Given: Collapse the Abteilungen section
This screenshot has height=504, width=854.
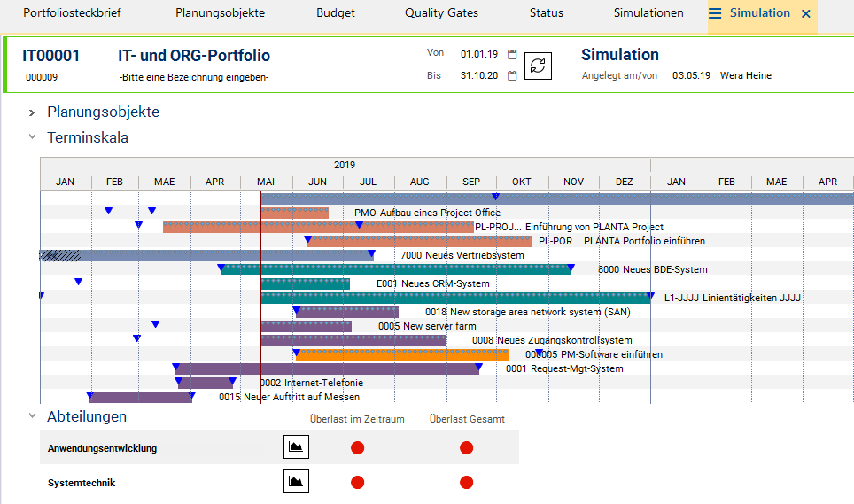Looking at the screenshot, I should pyautogui.click(x=33, y=416).
